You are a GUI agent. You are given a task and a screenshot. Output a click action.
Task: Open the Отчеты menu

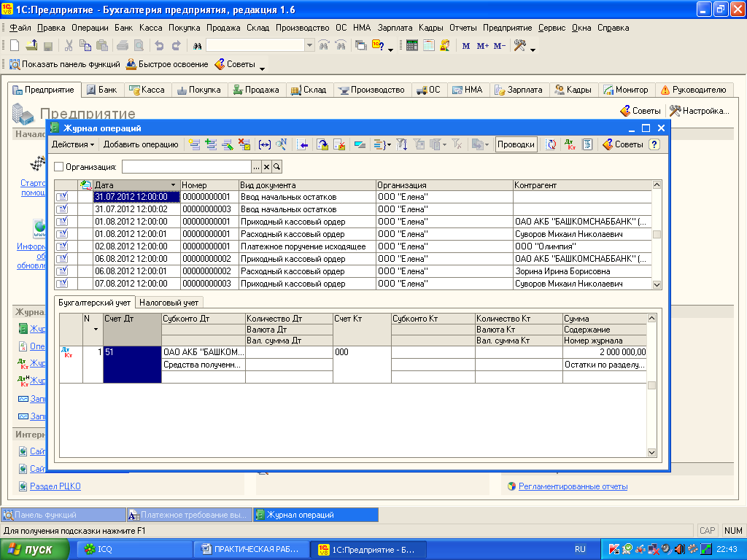[462, 28]
